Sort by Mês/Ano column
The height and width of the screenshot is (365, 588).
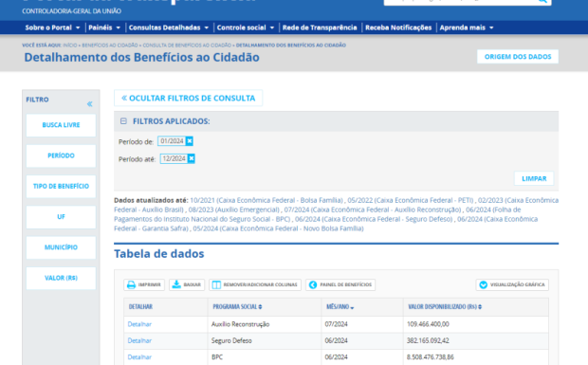[340, 307]
